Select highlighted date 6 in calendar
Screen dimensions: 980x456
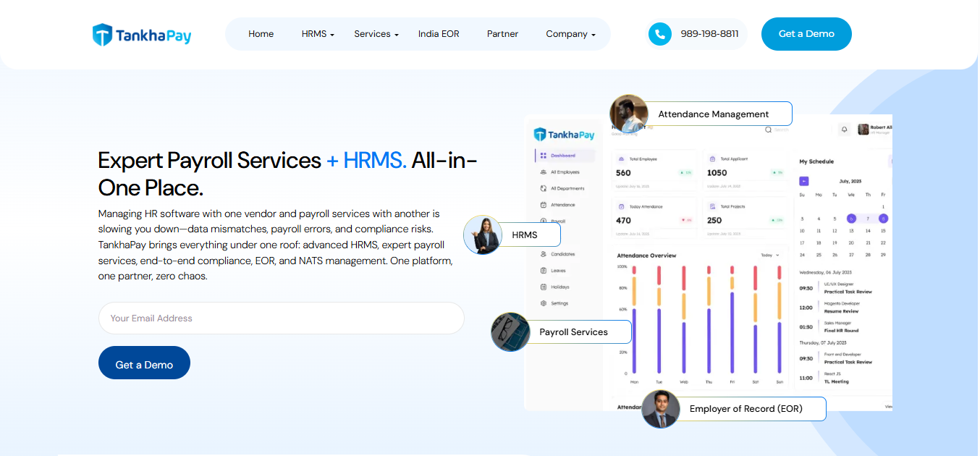point(851,218)
